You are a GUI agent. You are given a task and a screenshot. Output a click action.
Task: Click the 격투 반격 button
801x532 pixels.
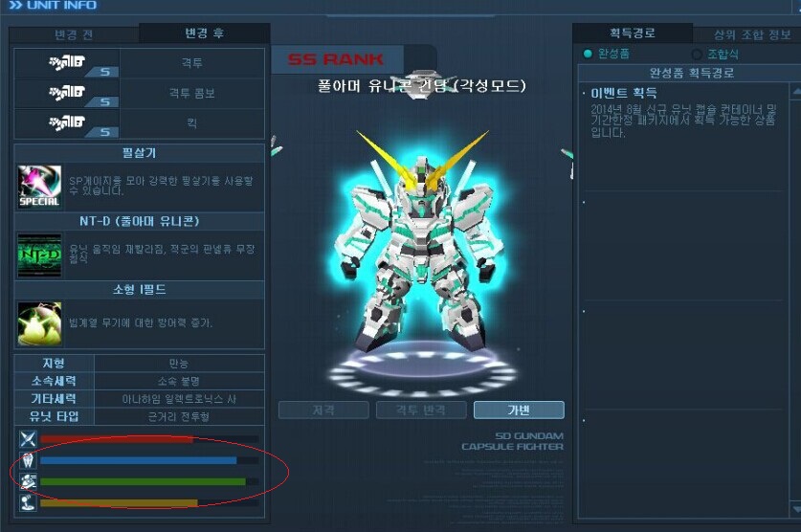click(x=421, y=410)
